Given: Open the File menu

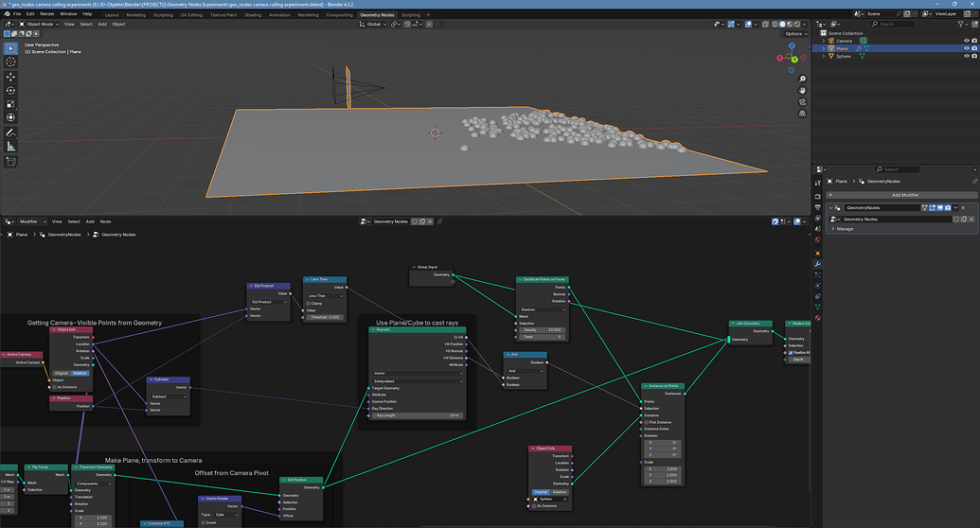Looking at the screenshot, I should [17, 14].
